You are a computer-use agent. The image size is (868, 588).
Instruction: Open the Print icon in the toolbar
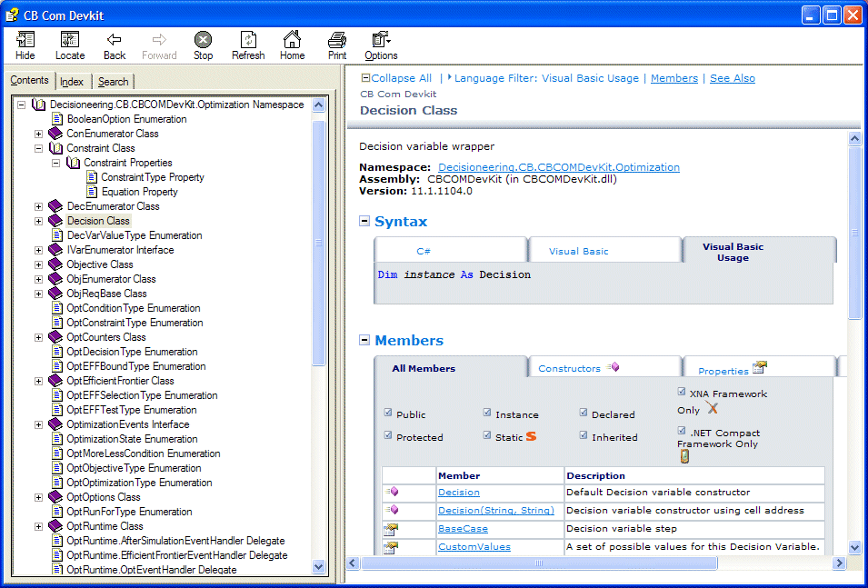(x=335, y=41)
